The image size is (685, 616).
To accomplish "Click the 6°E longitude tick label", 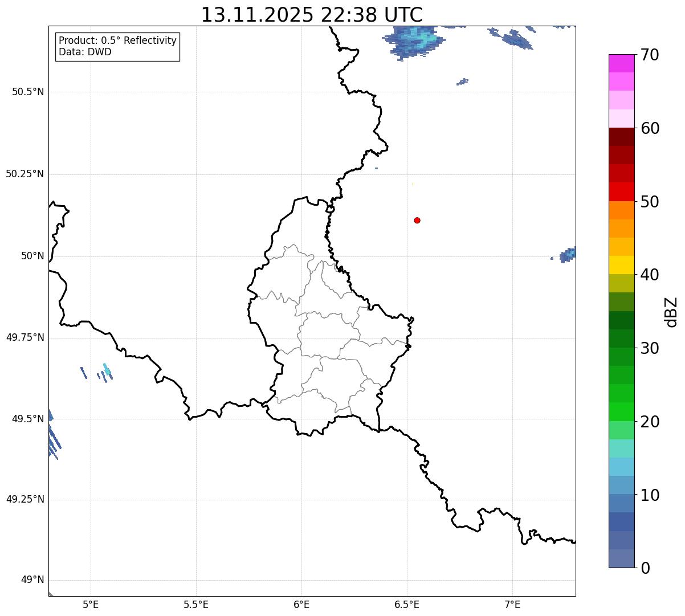I will pyautogui.click(x=301, y=604).
